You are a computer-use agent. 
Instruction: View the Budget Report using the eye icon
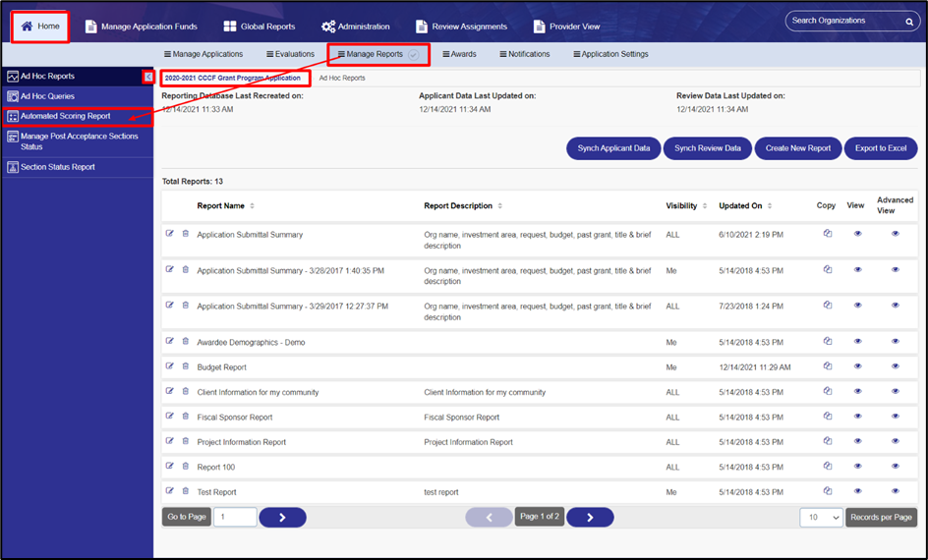point(857,366)
